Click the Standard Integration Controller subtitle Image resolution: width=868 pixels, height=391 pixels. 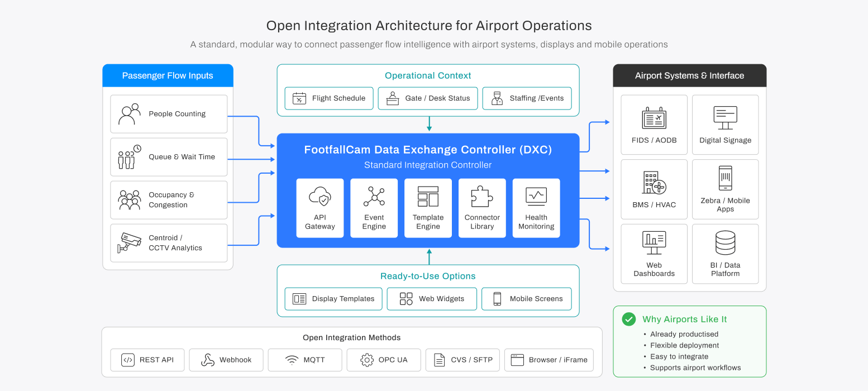pos(428,165)
